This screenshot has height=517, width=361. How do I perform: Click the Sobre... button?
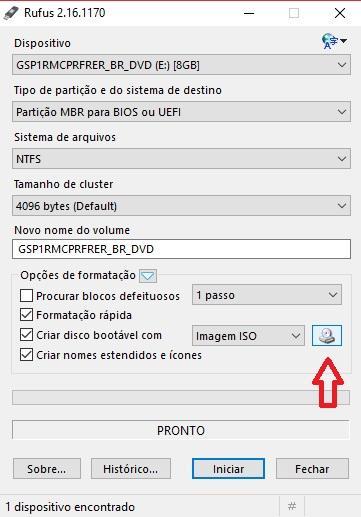click(47, 469)
